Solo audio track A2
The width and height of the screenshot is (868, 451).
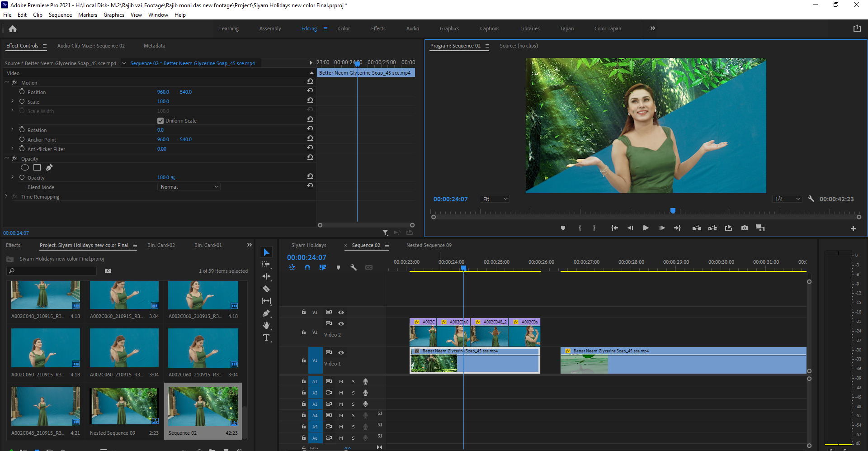tap(353, 393)
